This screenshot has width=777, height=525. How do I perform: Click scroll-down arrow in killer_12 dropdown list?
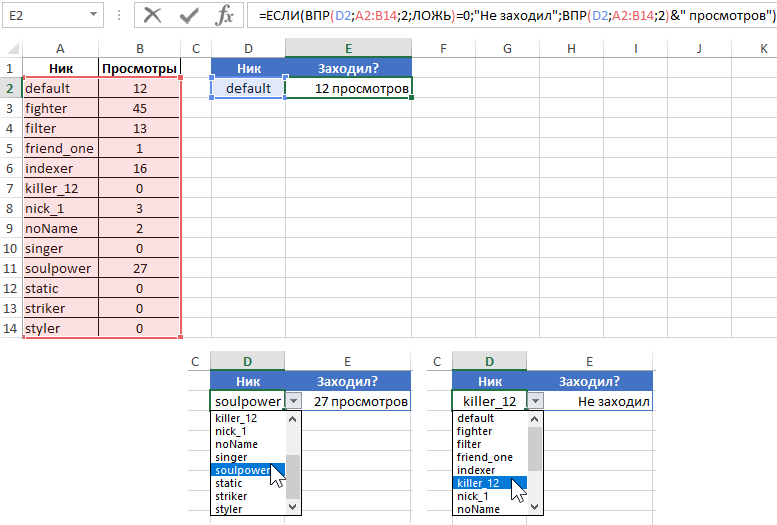(x=535, y=508)
